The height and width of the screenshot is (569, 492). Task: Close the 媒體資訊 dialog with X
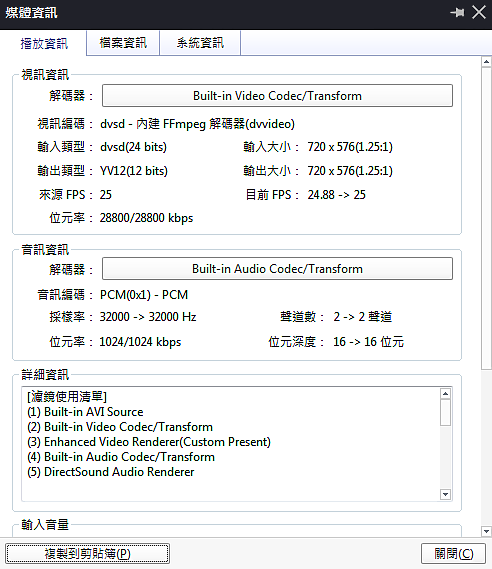tap(479, 12)
